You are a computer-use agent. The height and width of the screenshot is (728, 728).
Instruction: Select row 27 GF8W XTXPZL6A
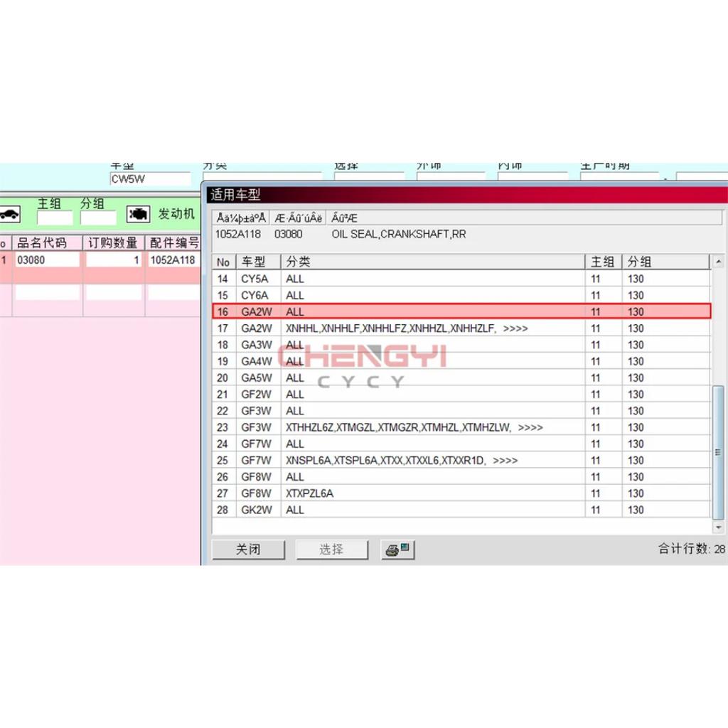tap(461, 493)
